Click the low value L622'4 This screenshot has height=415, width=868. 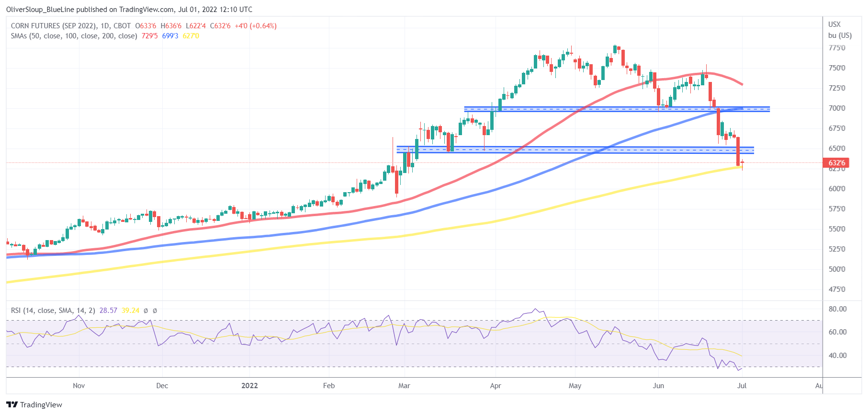196,26
